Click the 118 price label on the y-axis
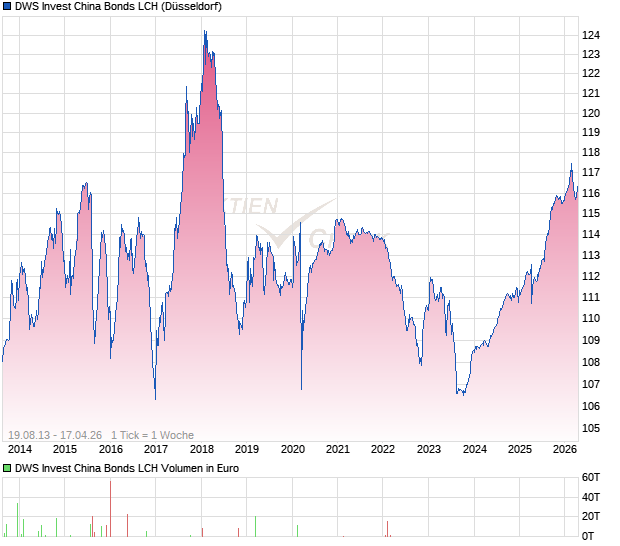 coord(591,152)
